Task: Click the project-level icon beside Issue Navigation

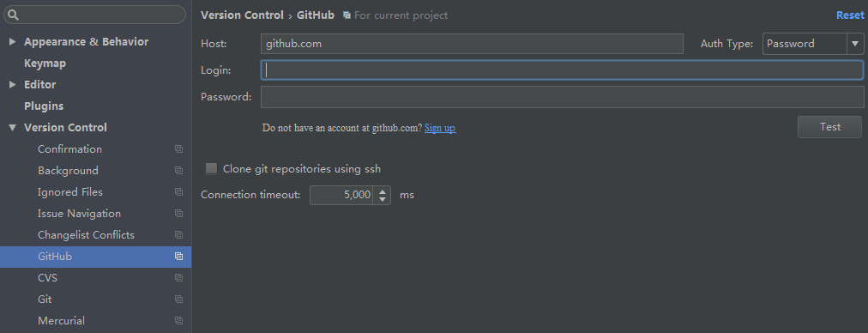Action: tap(178, 214)
